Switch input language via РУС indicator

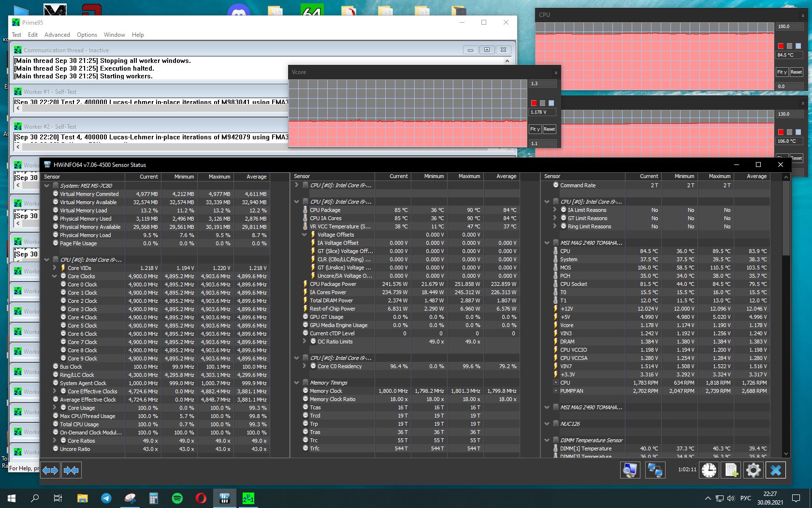coord(746,498)
